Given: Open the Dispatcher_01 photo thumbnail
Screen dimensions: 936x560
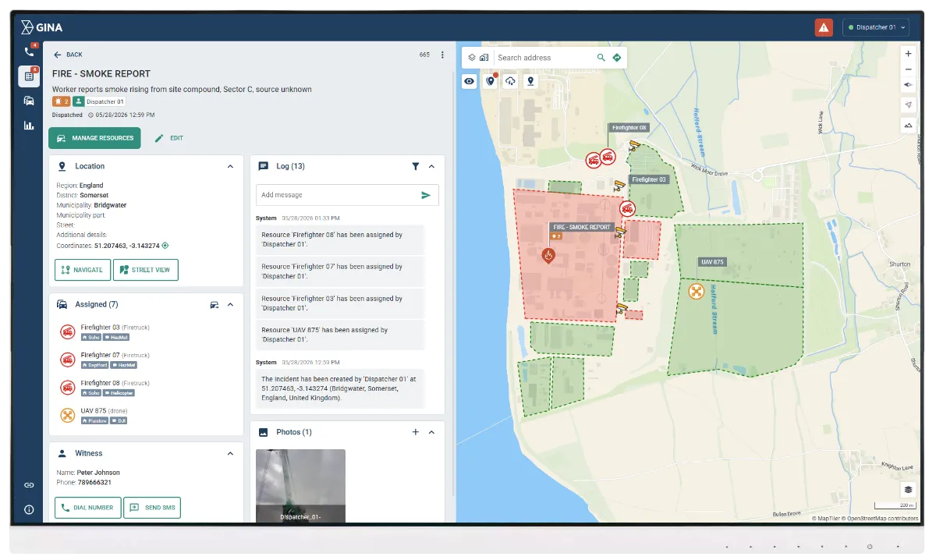Looking at the screenshot, I should [x=301, y=485].
